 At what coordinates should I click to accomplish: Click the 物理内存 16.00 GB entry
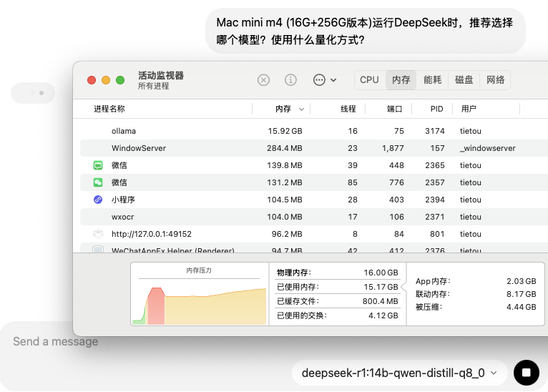pos(337,273)
